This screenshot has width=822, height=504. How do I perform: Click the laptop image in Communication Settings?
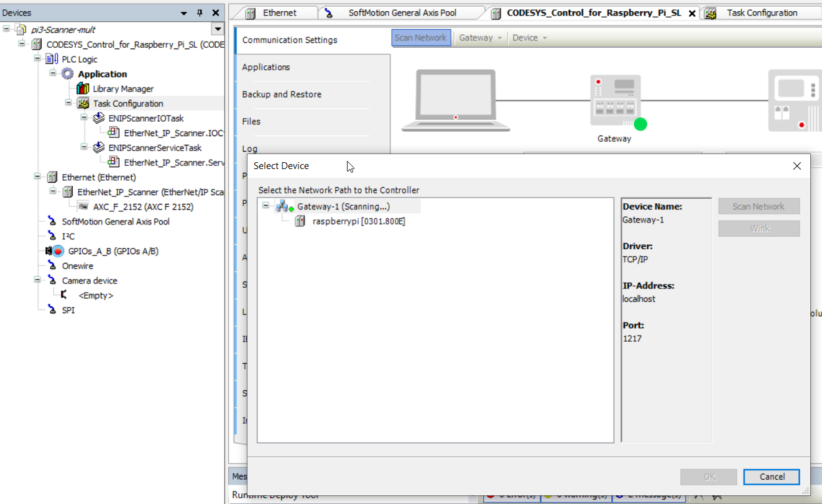[456, 101]
